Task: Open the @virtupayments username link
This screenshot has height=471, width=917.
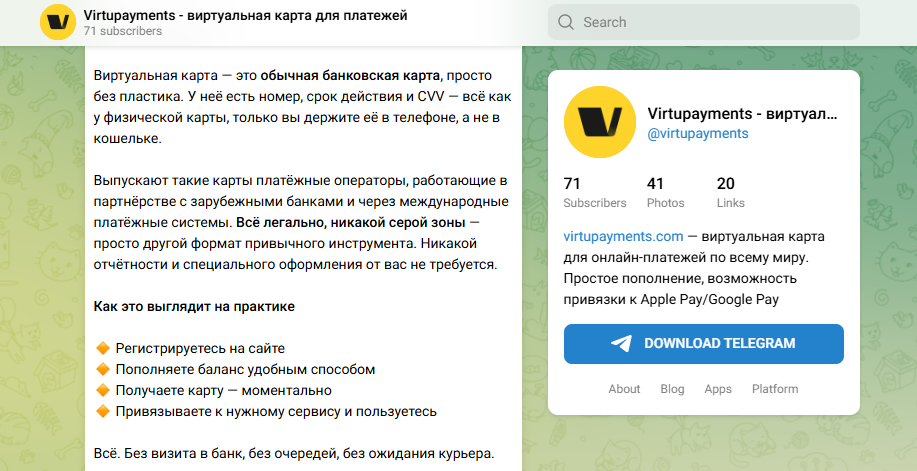Action: (x=698, y=133)
